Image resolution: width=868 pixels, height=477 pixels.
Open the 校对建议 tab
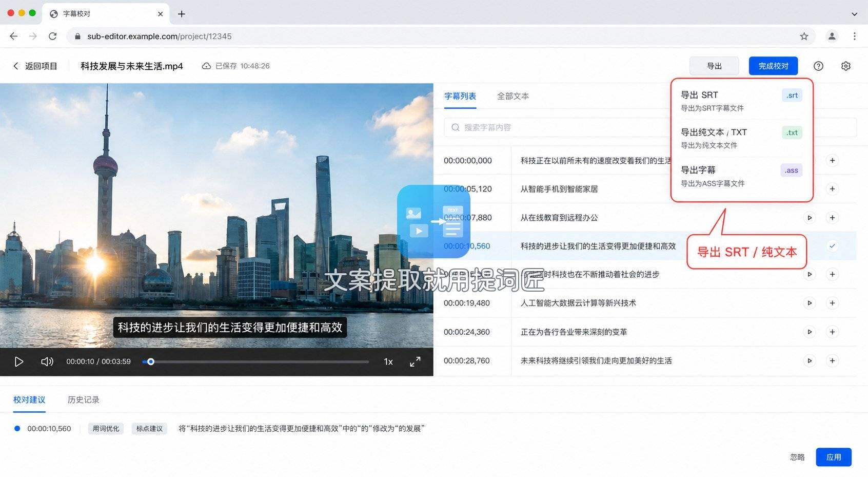click(29, 399)
